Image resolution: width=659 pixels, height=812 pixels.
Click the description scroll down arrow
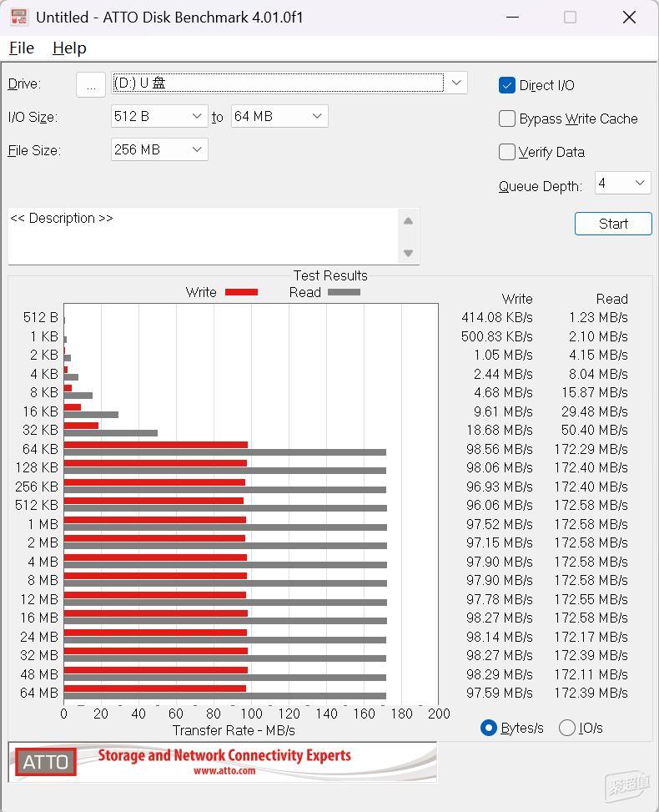tap(408, 253)
